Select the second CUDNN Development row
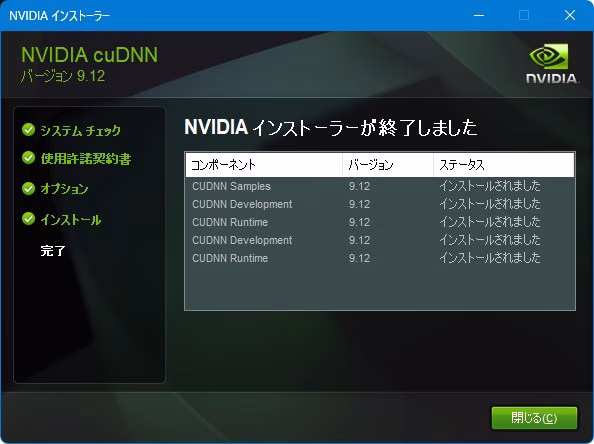594x444 pixels. click(380, 240)
